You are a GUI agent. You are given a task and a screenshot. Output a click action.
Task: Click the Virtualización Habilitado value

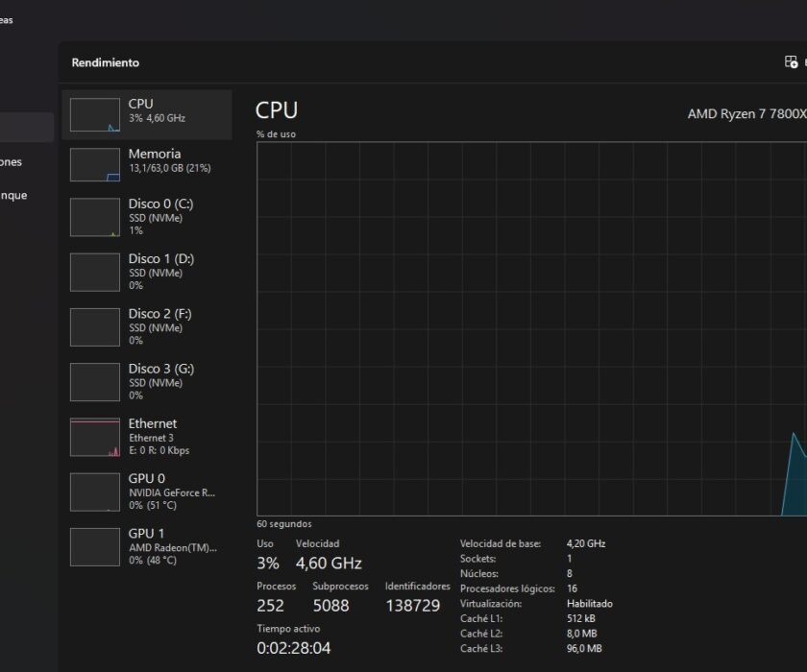click(x=589, y=604)
